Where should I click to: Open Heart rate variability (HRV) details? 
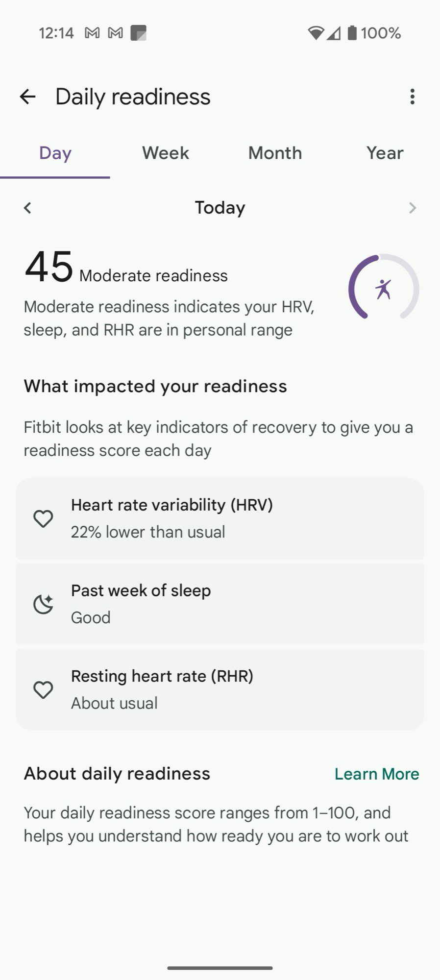point(220,518)
